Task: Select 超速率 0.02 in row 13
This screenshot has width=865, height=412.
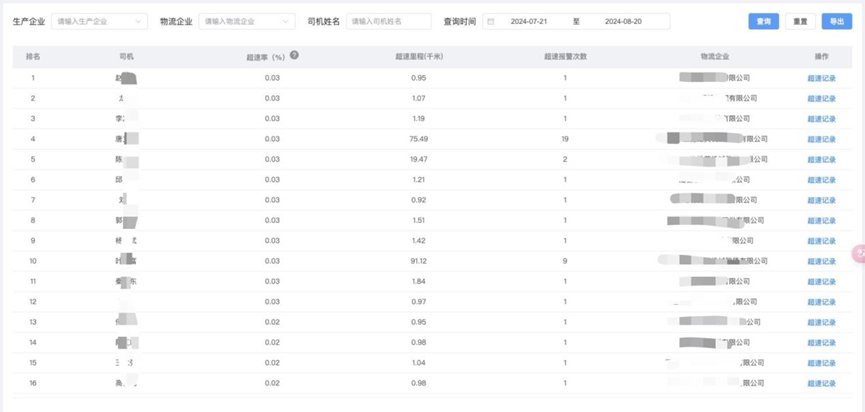Action: [272, 322]
